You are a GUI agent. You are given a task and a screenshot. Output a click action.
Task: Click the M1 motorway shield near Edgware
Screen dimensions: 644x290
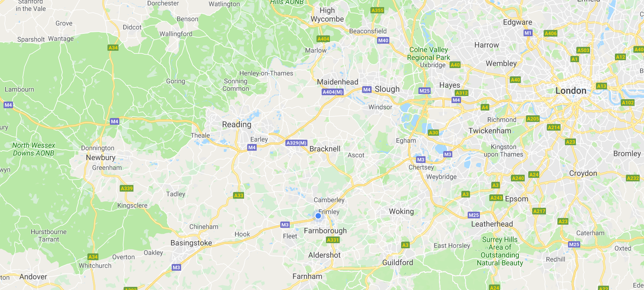point(528,33)
